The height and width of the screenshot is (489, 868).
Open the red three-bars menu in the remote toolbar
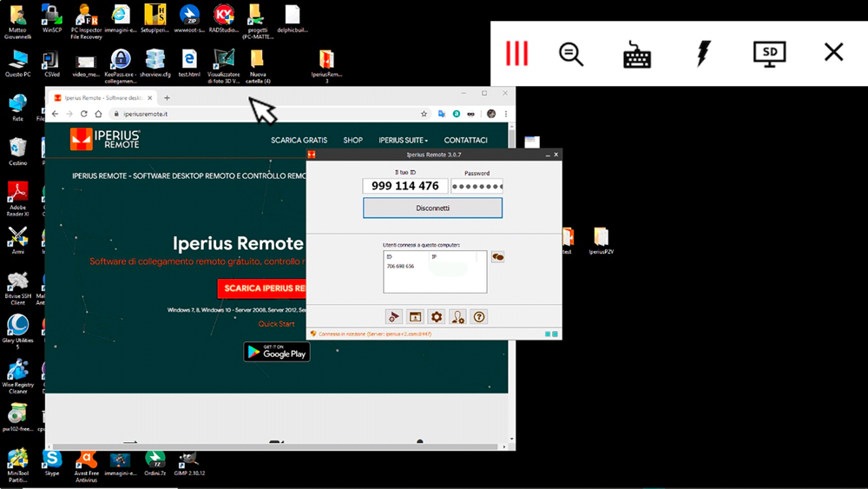[x=516, y=53]
